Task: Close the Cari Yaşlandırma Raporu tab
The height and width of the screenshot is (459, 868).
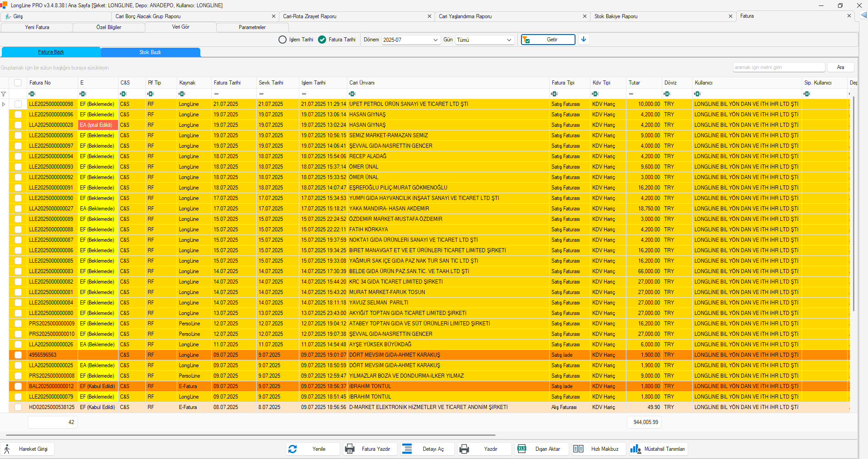Action: tap(585, 16)
